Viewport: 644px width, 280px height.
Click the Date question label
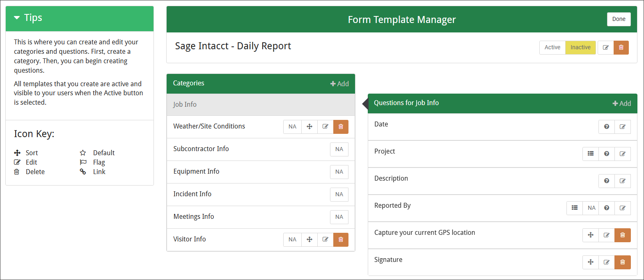click(381, 124)
